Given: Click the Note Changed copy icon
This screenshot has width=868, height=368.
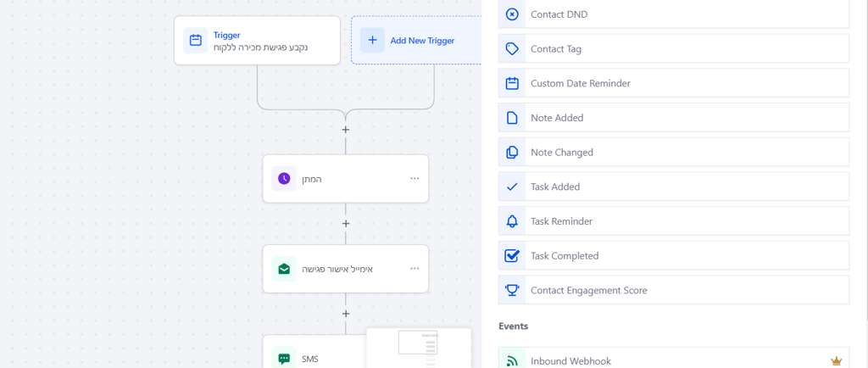Looking at the screenshot, I should pos(512,152).
